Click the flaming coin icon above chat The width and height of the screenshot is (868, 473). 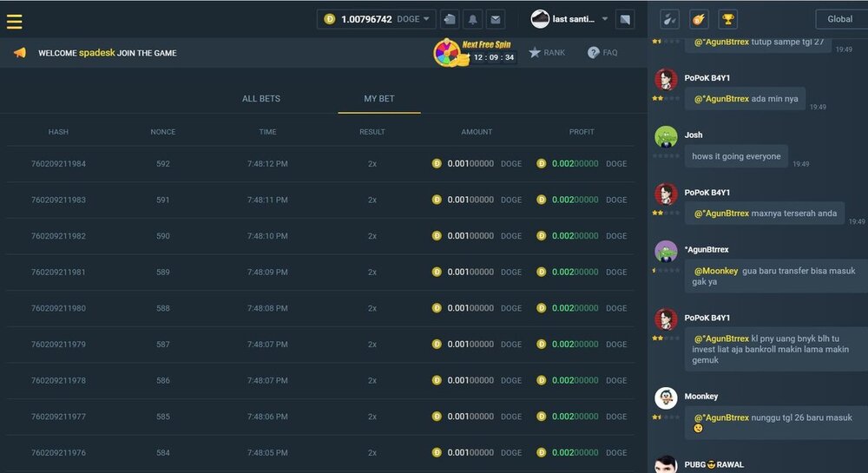click(x=699, y=19)
